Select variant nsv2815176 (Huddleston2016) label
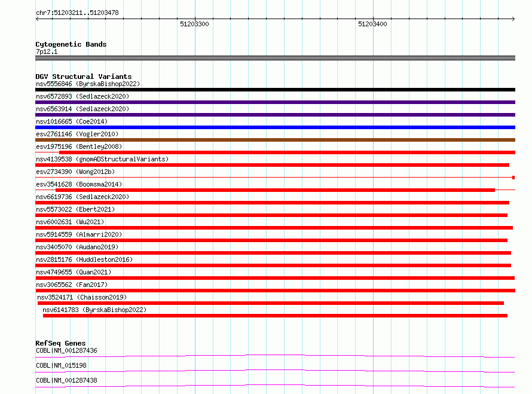The width and height of the screenshot is (532, 394). click(84, 259)
